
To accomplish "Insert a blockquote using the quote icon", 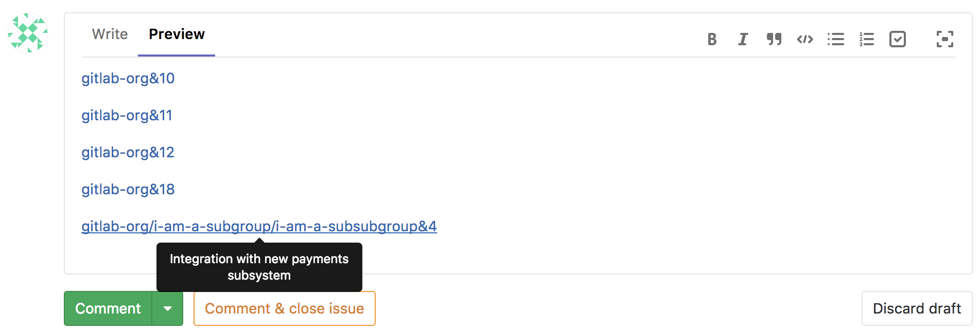I will point(774,39).
